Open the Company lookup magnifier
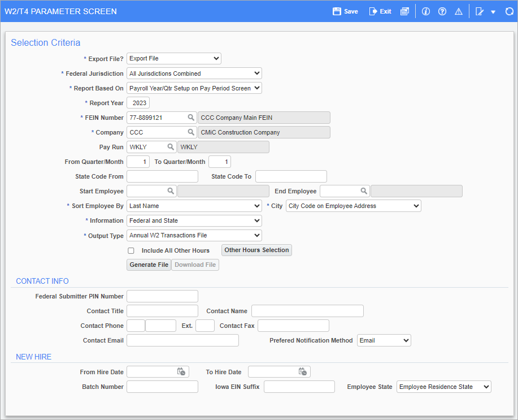518x420 pixels. pyautogui.click(x=191, y=132)
